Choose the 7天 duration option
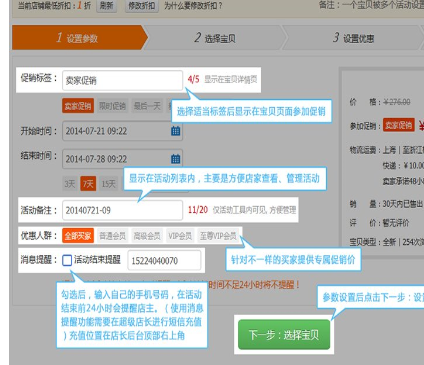The image size is (424, 365). click(88, 184)
